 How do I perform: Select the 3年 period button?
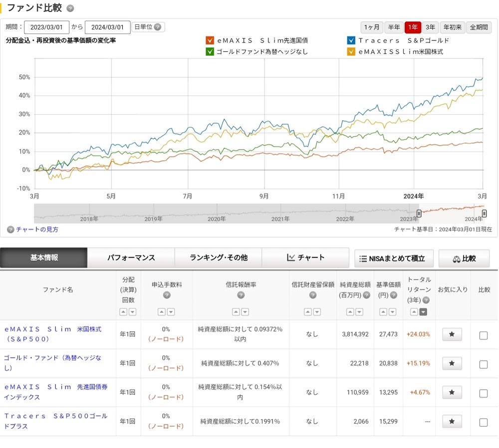click(431, 27)
